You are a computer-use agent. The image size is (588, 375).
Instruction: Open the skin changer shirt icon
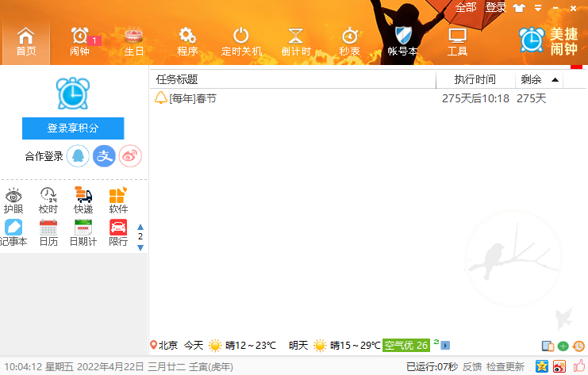point(519,8)
